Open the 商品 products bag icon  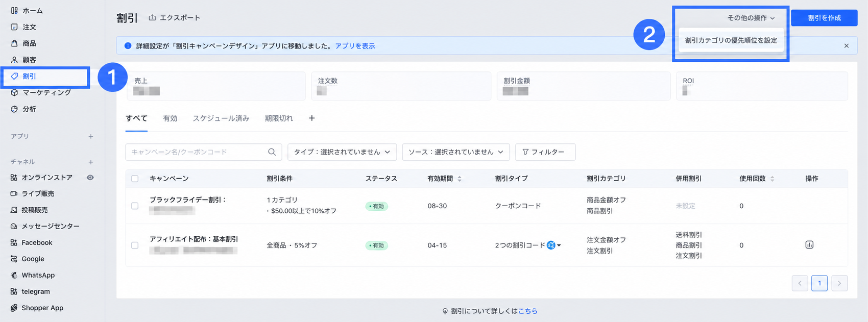click(x=14, y=43)
